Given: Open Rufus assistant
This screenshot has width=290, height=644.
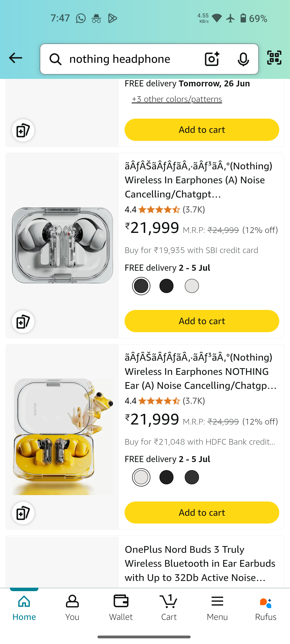Looking at the screenshot, I should click(x=266, y=608).
